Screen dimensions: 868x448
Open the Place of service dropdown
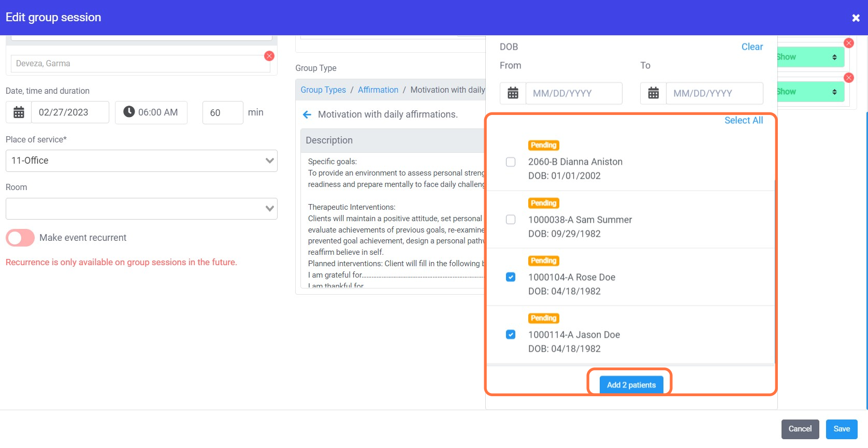click(x=141, y=161)
